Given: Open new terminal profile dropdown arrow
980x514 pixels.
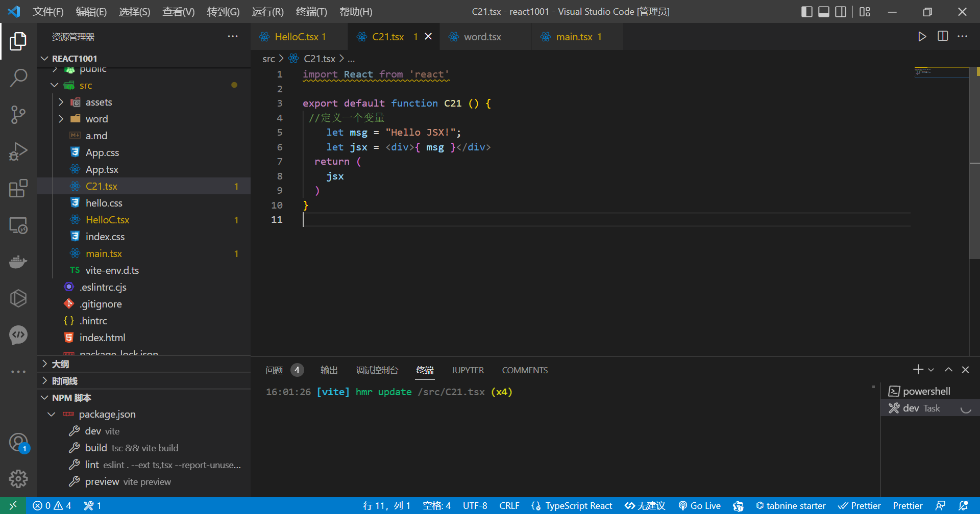Looking at the screenshot, I should coord(931,370).
